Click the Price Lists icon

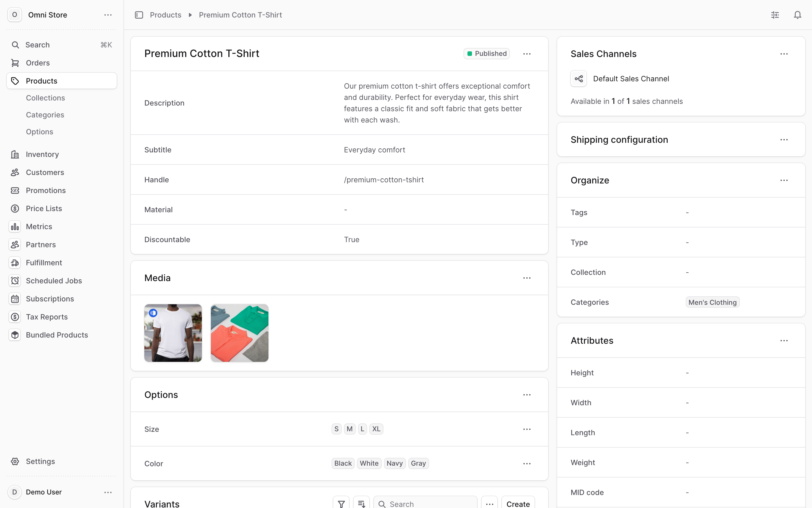tap(15, 208)
